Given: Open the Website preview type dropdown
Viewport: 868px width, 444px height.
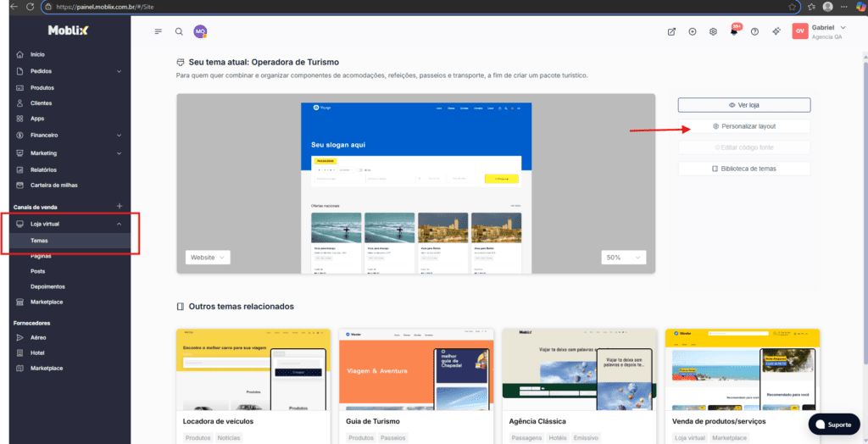Looking at the screenshot, I should click(208, 257).
